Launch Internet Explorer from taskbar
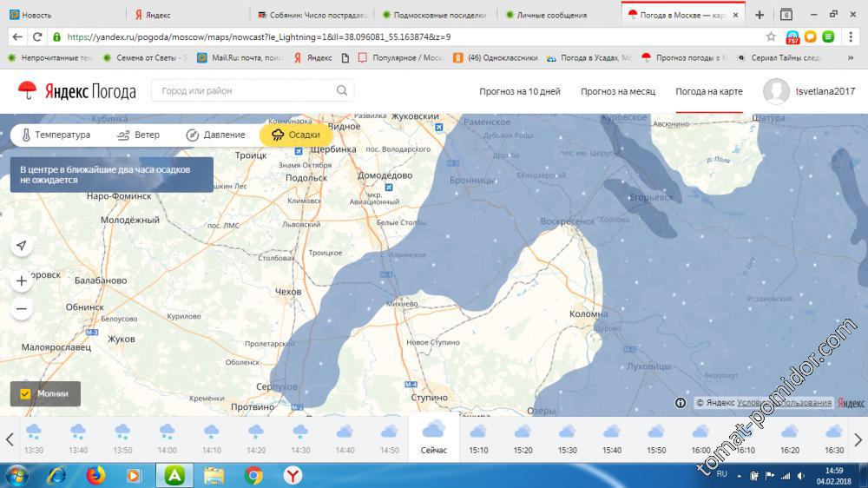 [x=57, y=475]
